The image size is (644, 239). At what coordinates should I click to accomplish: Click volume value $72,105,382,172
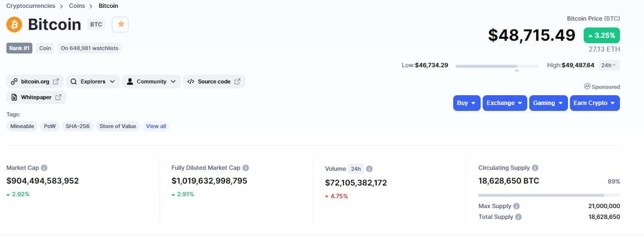[356, 183]
